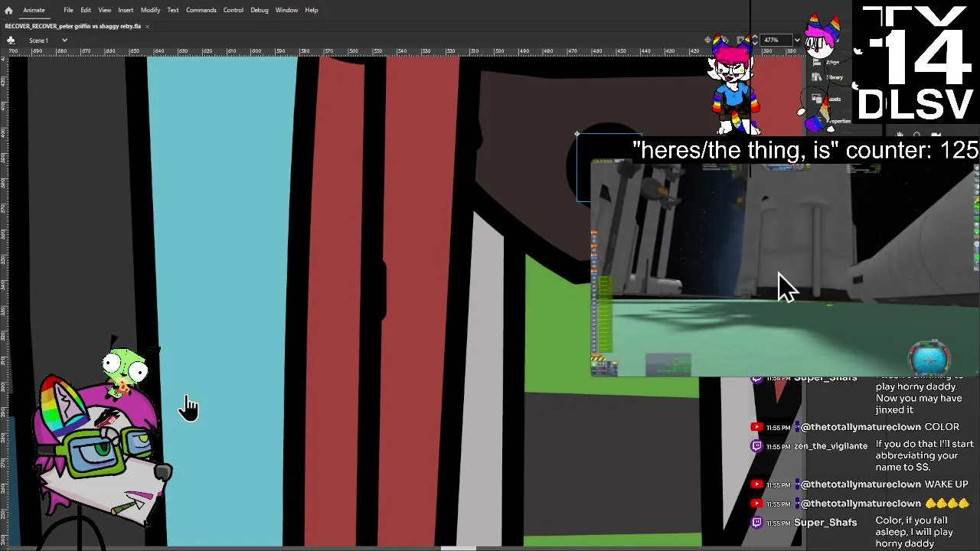This screenshot has height=551, width=980.
Task: Click Super_Shafs username in chat
Action: point(825,523)
